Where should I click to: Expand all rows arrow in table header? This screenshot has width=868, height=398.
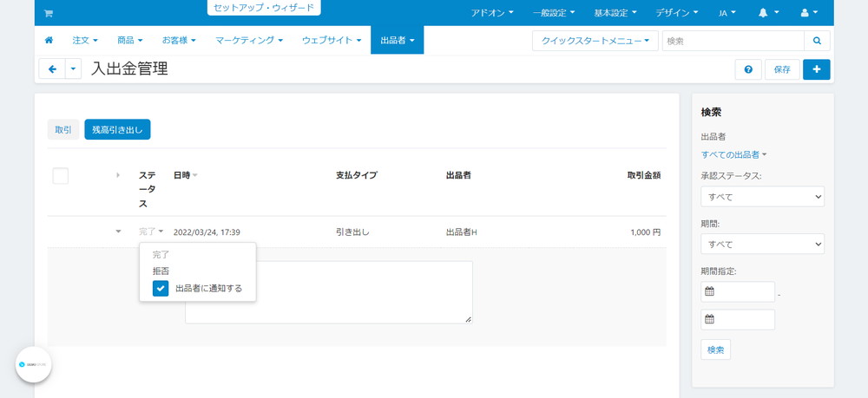[x=118, y=175]
